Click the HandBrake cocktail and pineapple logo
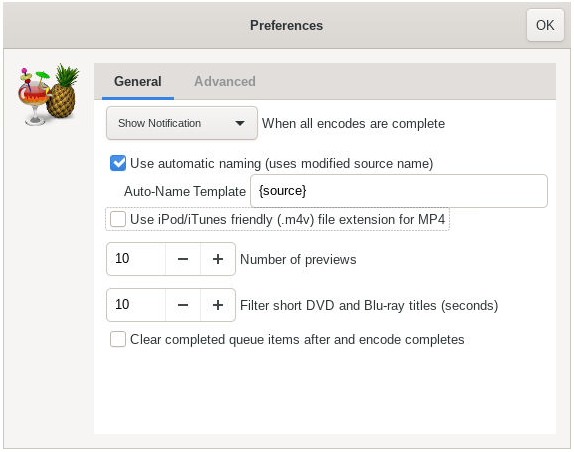The width and height of the screenshot is (574, 452). click(x=49, y=94)
